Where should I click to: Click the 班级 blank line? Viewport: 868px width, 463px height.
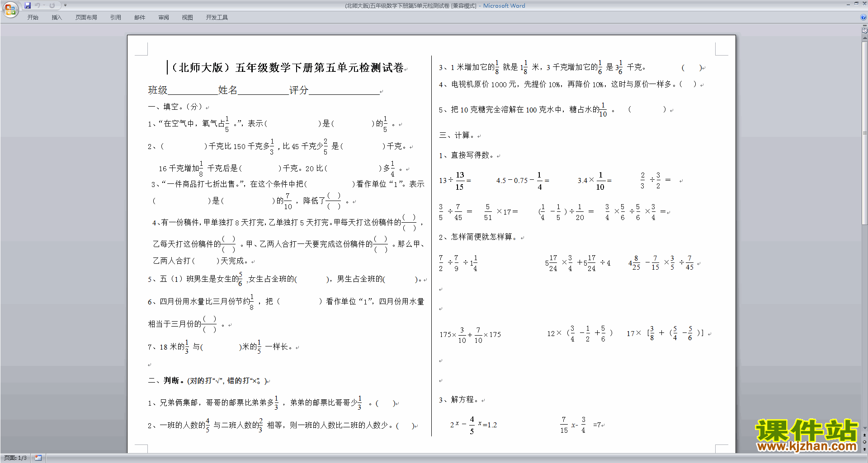tap(193, 90)
